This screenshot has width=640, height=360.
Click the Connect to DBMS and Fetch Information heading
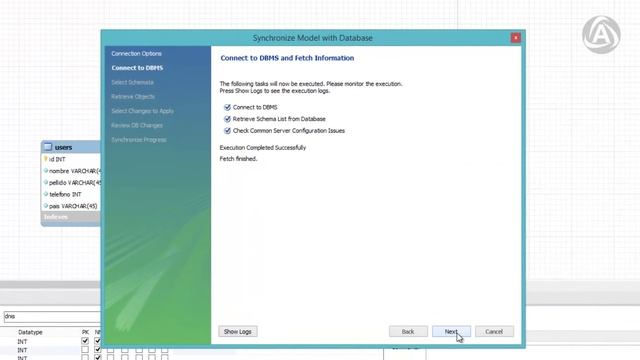(287, 58)
